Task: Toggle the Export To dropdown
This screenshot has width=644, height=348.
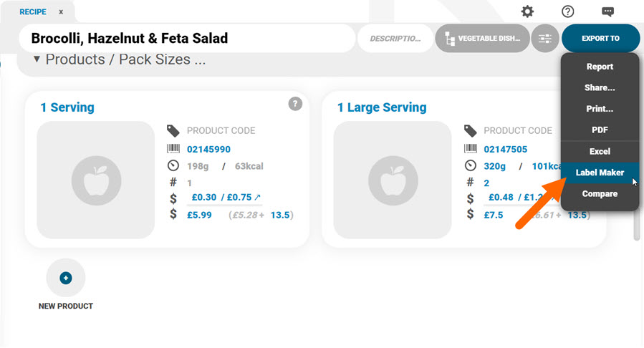Action: (x=600, y=39)
